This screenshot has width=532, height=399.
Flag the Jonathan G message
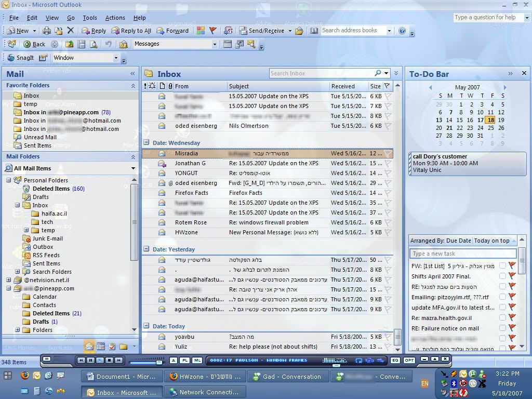click(x=388, y=164)
